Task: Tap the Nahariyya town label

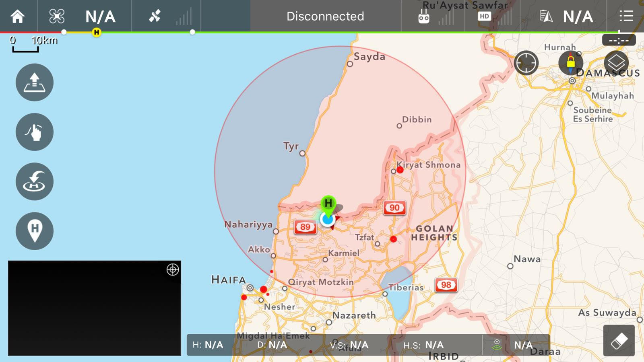Action: coord(248,224)
